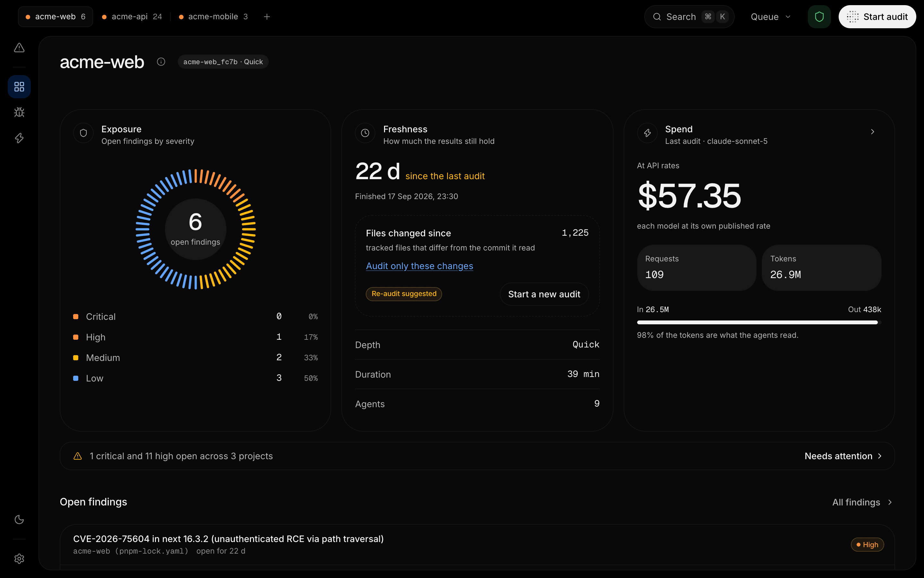924x578 pixels.
Task: Toggle dark mode moon icon
Action: pyautogui.click(x=19, y=520)
